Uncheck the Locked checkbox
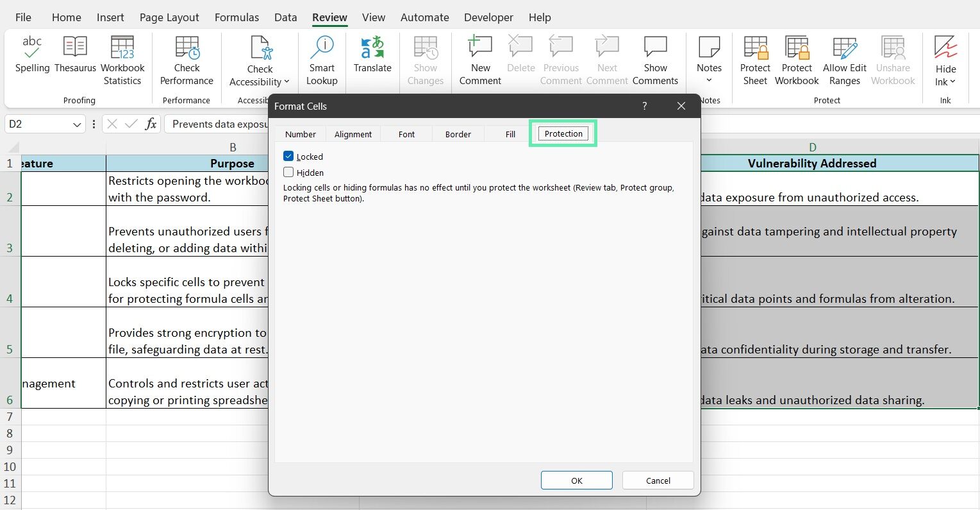Viewport: 980px width, 510px height. click(x=288, y=156)
